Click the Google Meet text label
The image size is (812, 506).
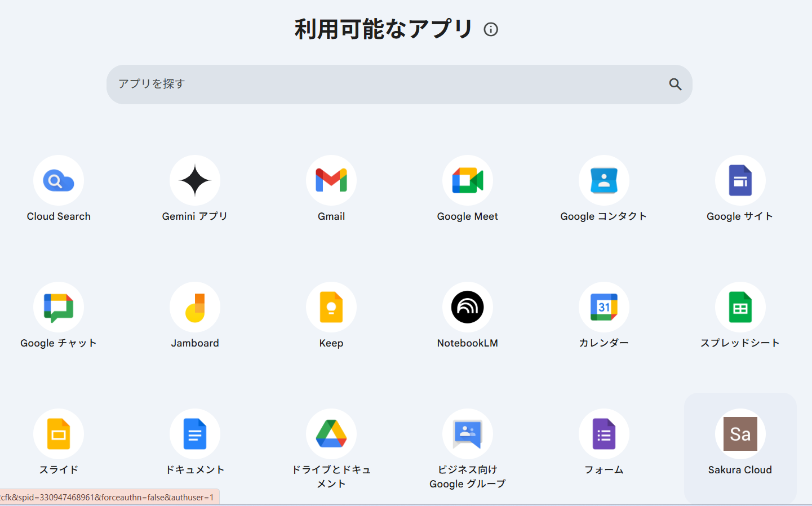click(x=468, y=216)
